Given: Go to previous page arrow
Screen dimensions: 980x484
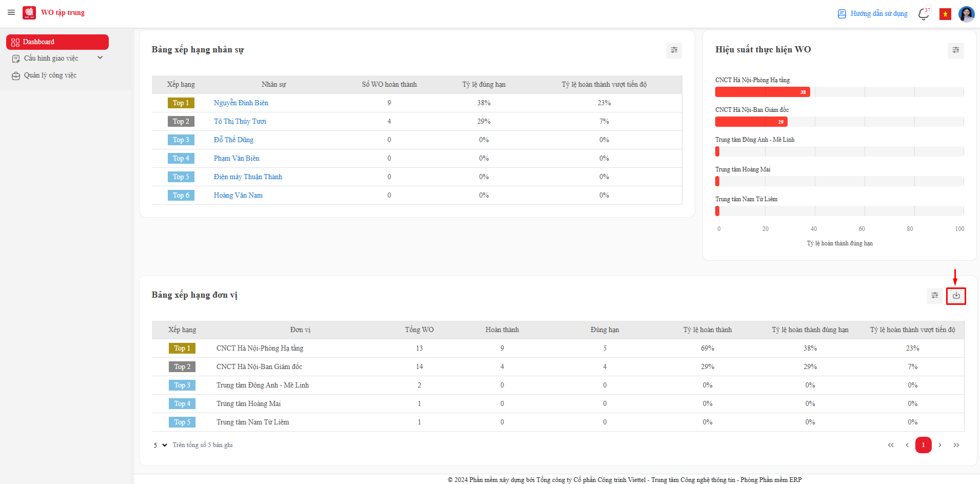Looking at the screenshot, I should [x=907, y=445].
